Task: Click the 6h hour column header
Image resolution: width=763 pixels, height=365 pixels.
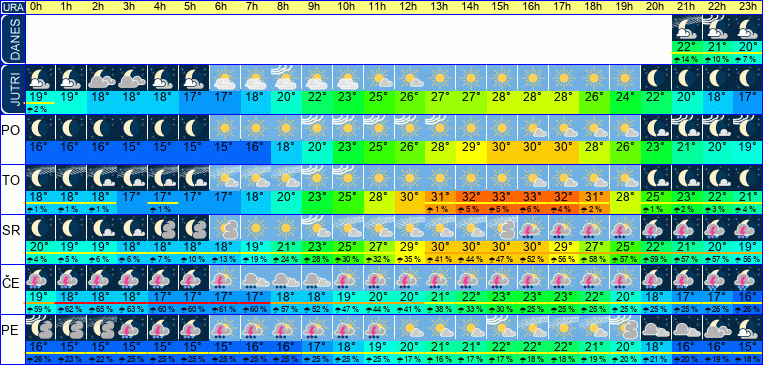Action: pyautogui.click(x=221, y=7)
